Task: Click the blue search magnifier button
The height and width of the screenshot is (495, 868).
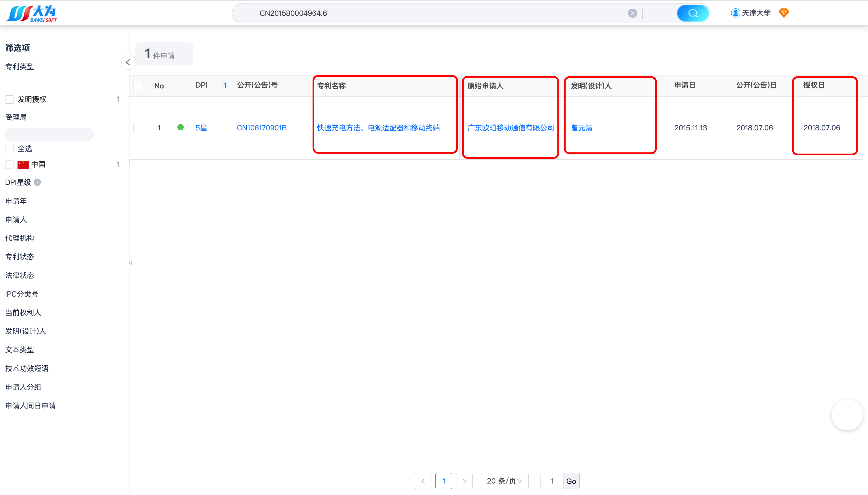Action: click(692, 13)
